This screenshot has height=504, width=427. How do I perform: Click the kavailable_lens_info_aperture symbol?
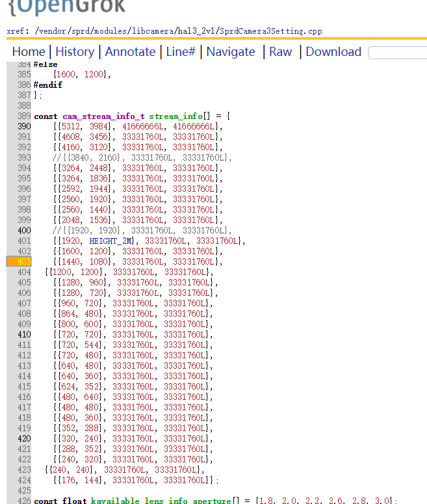point(161,501)
